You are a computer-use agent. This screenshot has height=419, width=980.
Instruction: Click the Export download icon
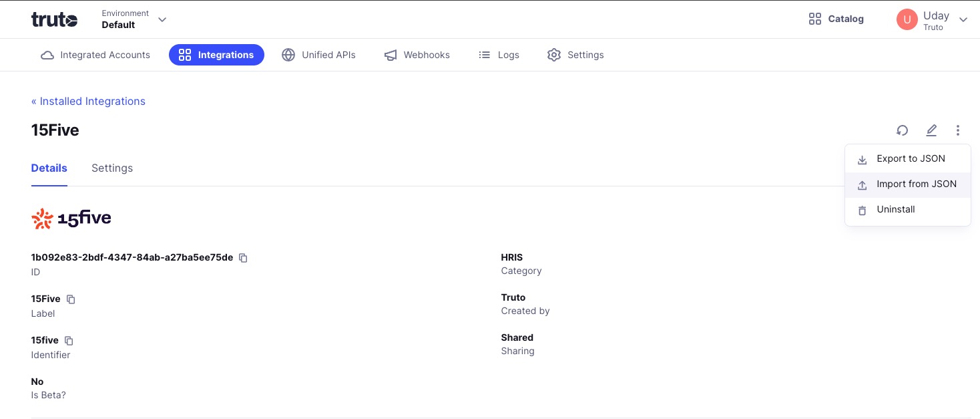(862, 160)
